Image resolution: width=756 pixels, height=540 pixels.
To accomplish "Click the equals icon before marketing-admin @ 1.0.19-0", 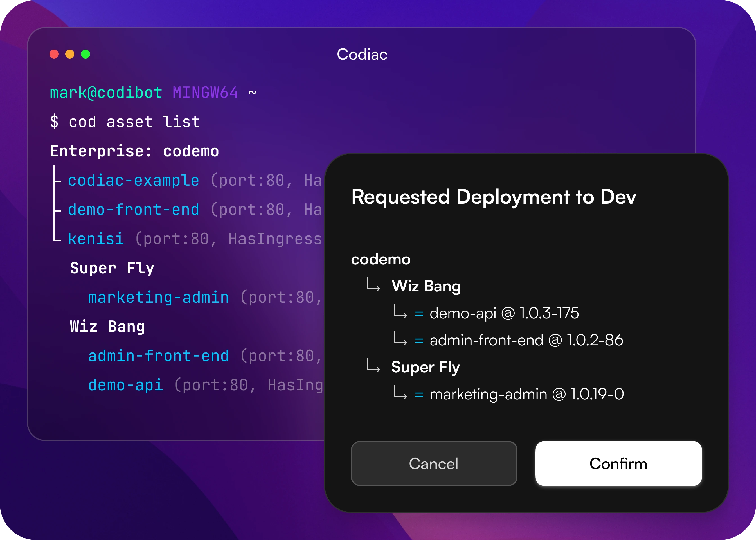I will pos(419,395).
